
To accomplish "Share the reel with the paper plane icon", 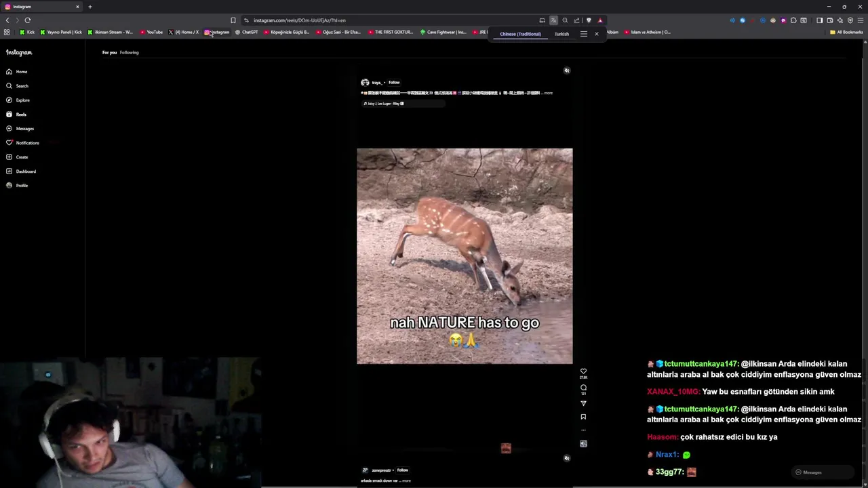I will point(583,403).
